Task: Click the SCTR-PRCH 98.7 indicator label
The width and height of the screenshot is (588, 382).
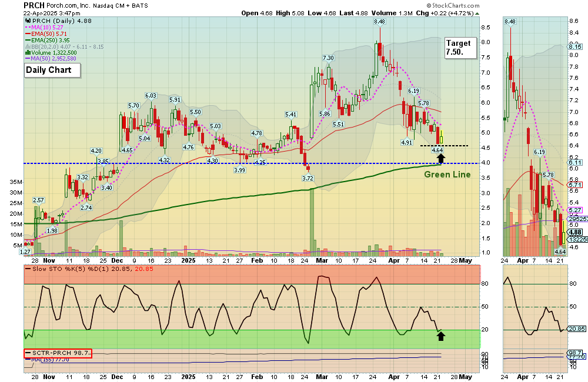Action: pos(58,353)
